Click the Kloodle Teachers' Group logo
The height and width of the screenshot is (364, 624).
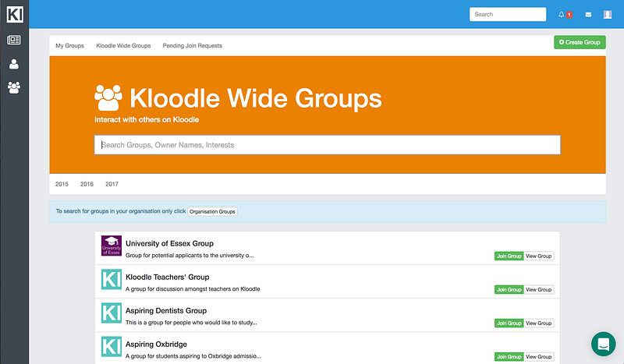coord(112,279)
